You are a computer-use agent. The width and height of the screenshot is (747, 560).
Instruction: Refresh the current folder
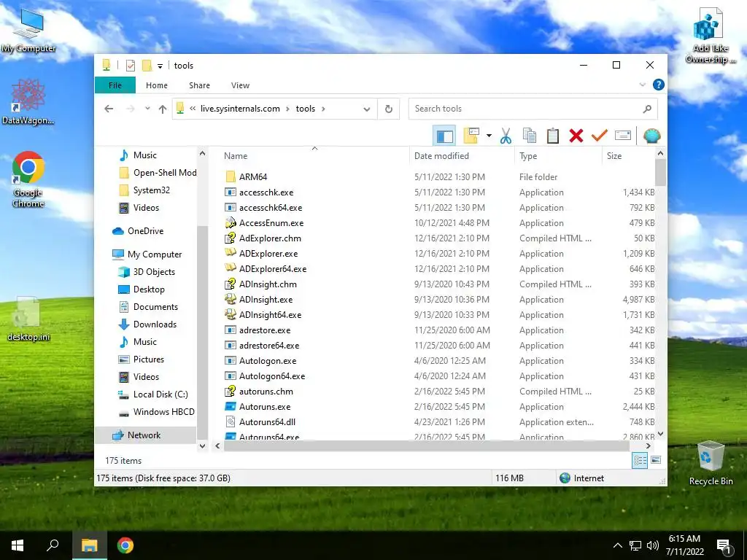[x=389, y=109]
